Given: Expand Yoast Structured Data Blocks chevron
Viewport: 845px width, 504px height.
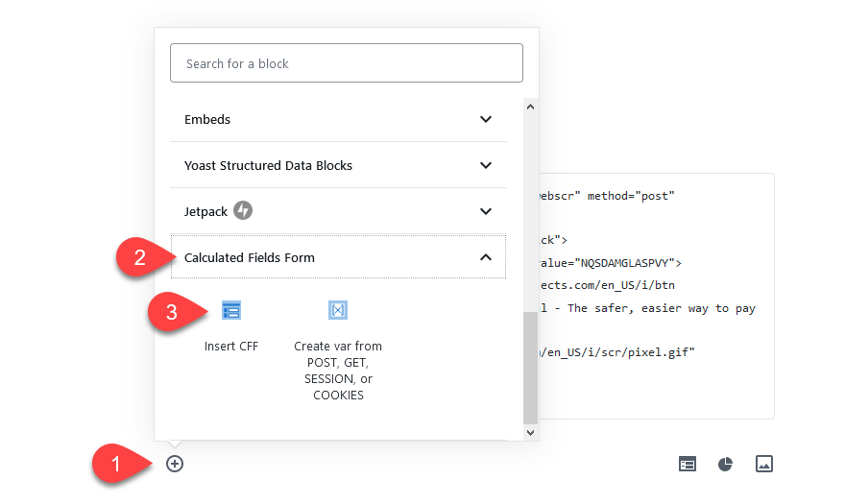Looking at the screenshot, I should pos(486,165).
